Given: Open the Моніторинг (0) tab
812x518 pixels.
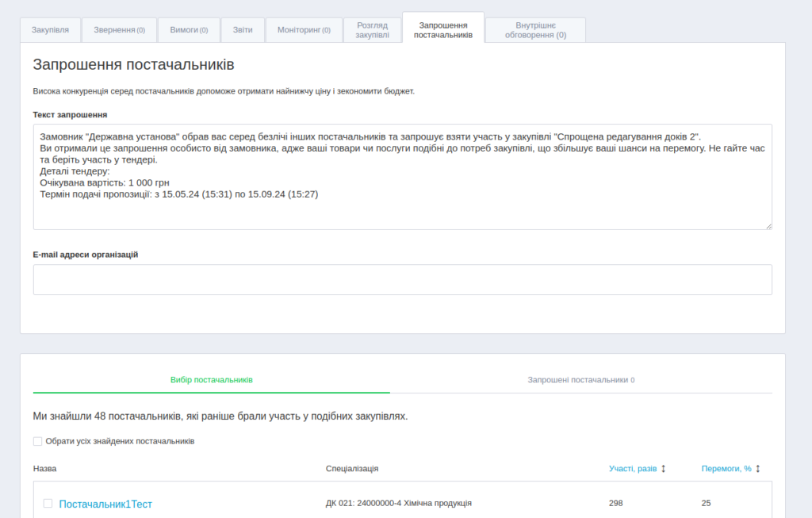Looking at the screenshot, I should click(x=304, y=30).
